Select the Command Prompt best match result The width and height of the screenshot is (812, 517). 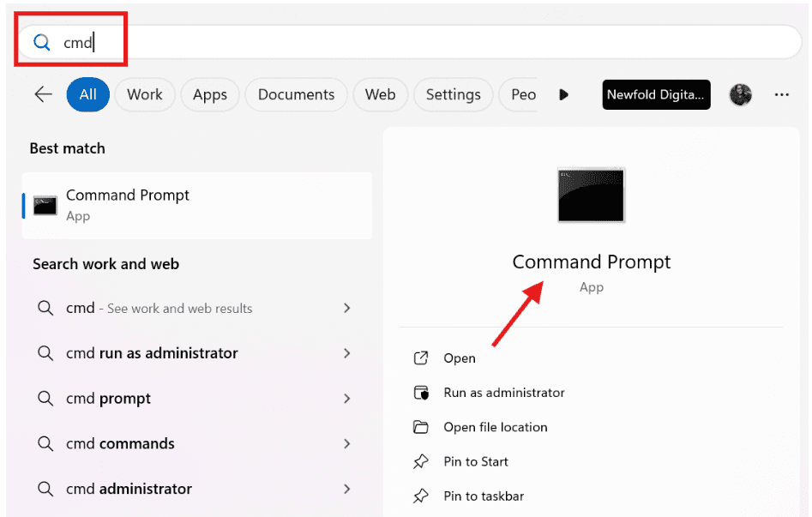[x=197, y=206]
